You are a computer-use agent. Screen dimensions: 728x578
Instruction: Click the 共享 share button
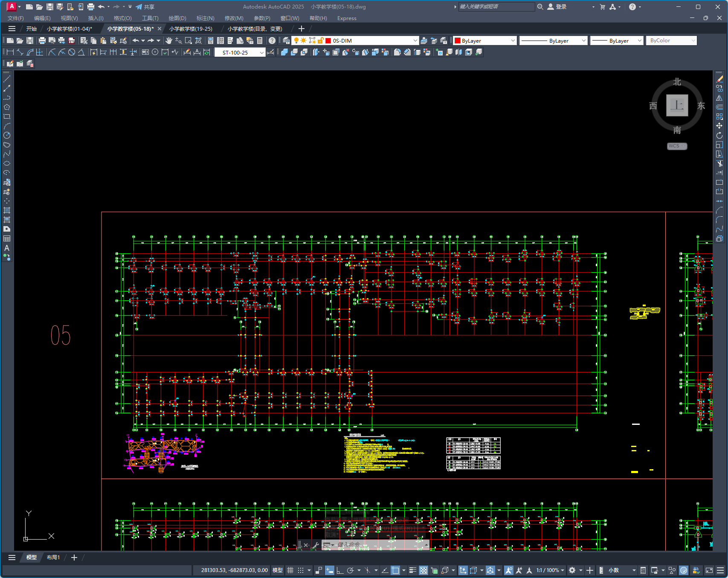click(145, 6)
